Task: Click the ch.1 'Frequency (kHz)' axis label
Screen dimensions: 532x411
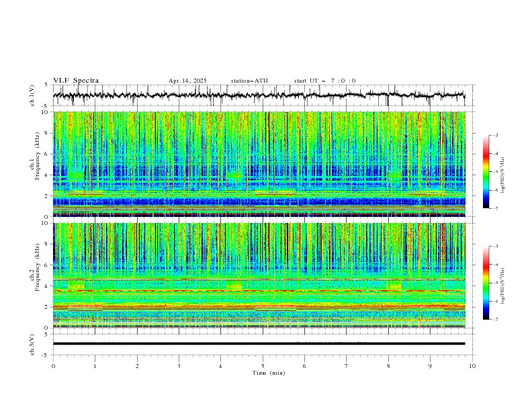Action: [x=38, y=156]
